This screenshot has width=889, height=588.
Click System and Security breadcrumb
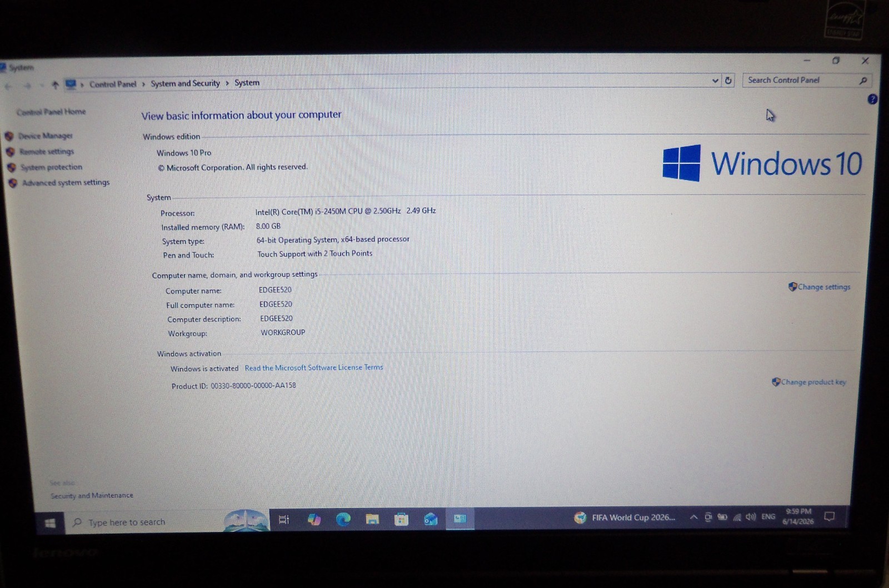click(x=185, y=83)
